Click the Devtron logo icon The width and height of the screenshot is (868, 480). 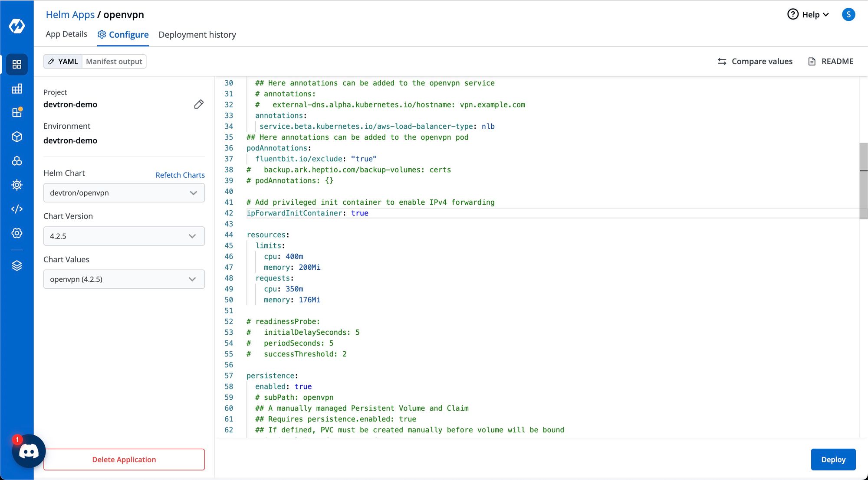pos(16,26)
